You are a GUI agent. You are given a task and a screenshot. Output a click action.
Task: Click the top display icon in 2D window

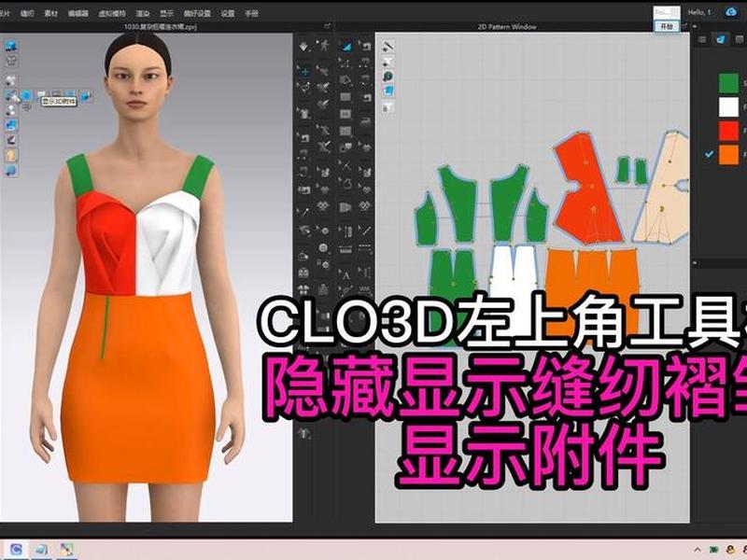[388, 46]
